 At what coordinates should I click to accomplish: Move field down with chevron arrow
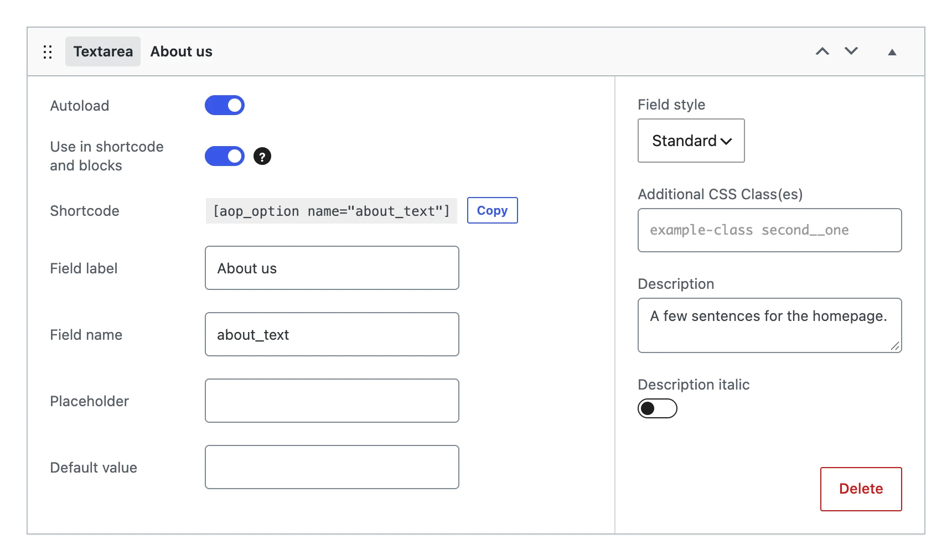point(851,51)
